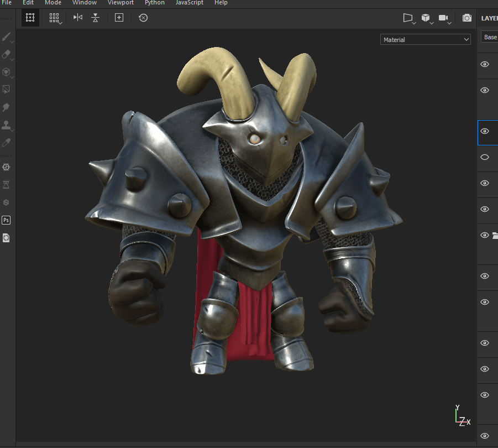Image resolution: width=498 pixels, height=448 pixels.
Task: Open the Viewport menu
Action: 120,3
